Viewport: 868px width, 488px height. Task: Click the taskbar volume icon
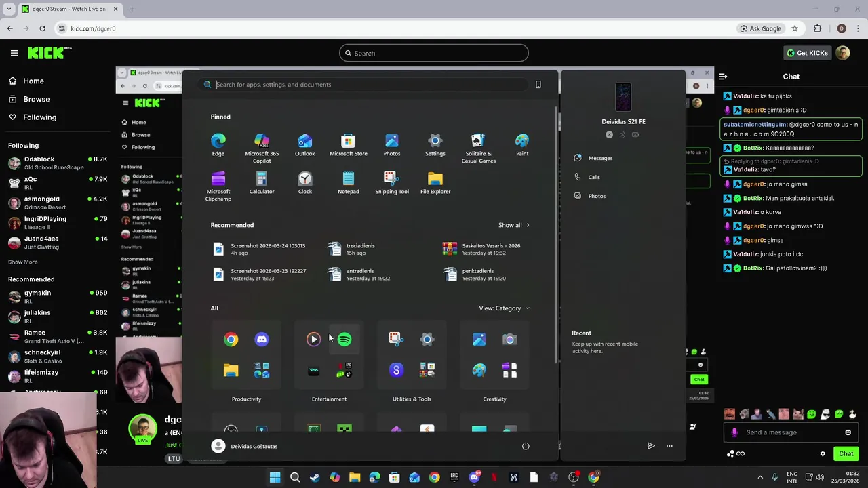(820, 478)
